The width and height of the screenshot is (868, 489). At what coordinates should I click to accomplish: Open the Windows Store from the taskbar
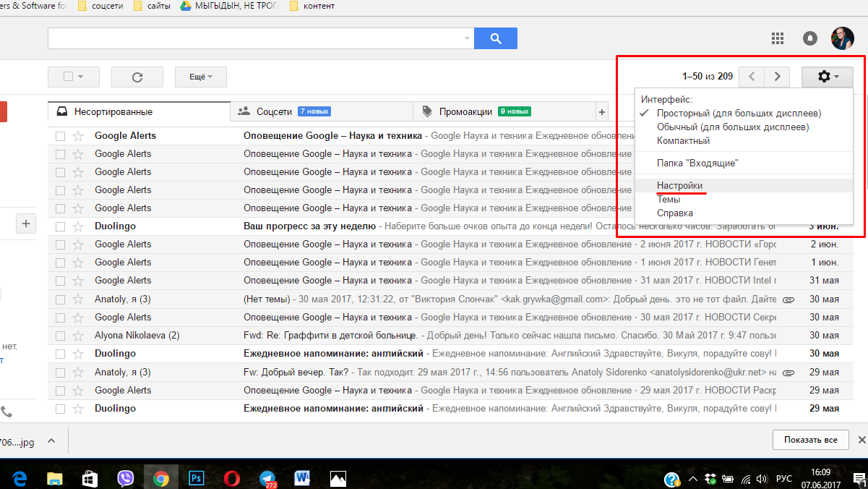(90, 478)
